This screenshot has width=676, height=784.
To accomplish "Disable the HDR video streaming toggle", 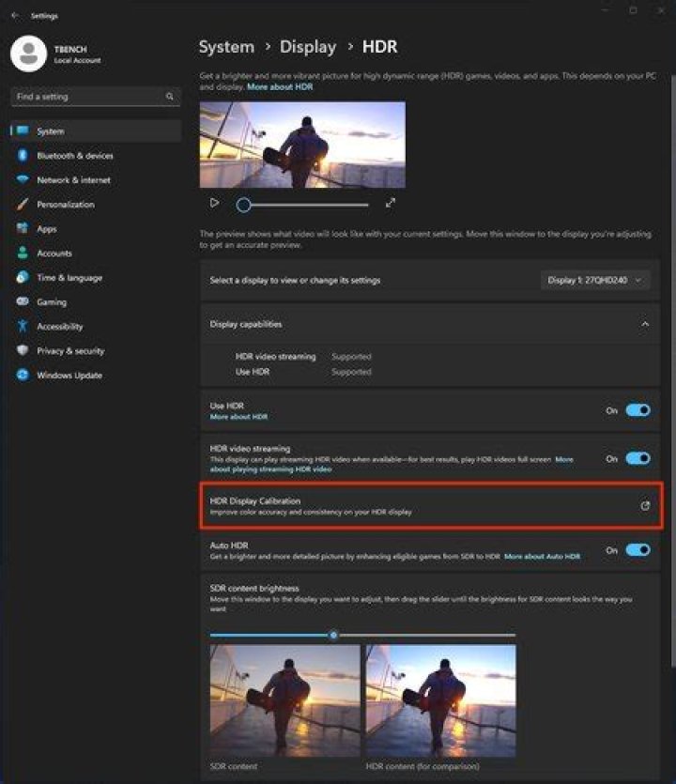I will [x=638, y=458].
